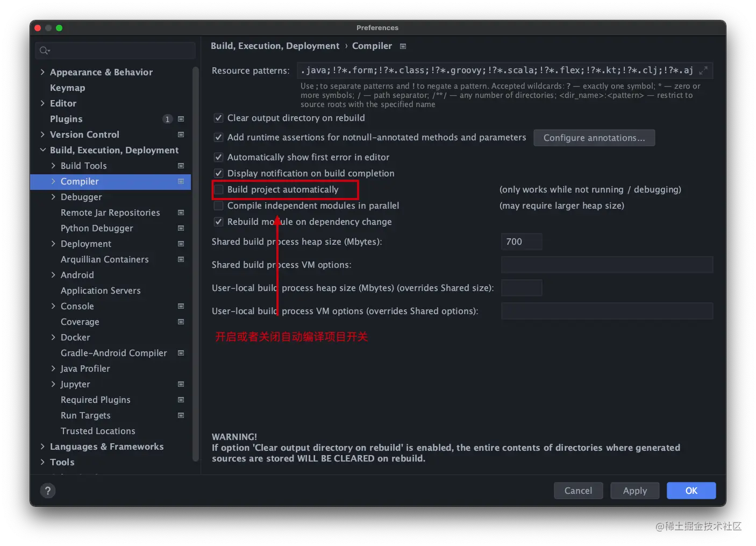This screenshot has height=546, width=756.
Task: Expand the Version Control section
Action: (x=42, y=134)
